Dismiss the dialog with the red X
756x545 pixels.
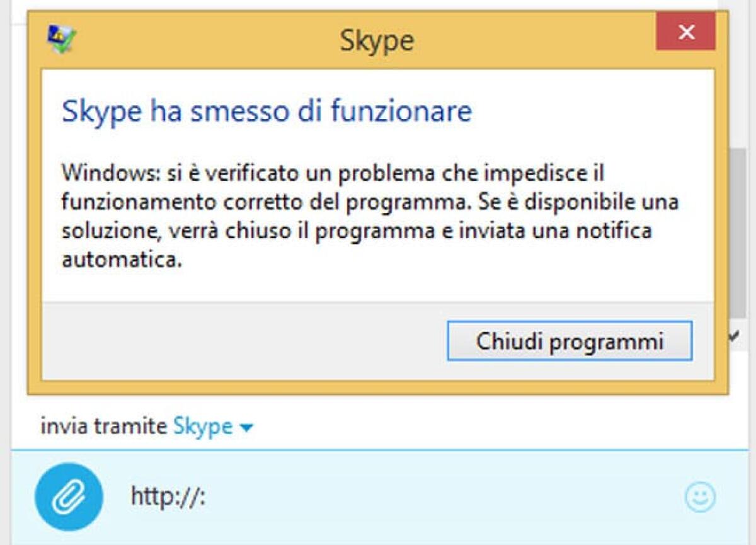pyautogui.click(x=686, y=32)
